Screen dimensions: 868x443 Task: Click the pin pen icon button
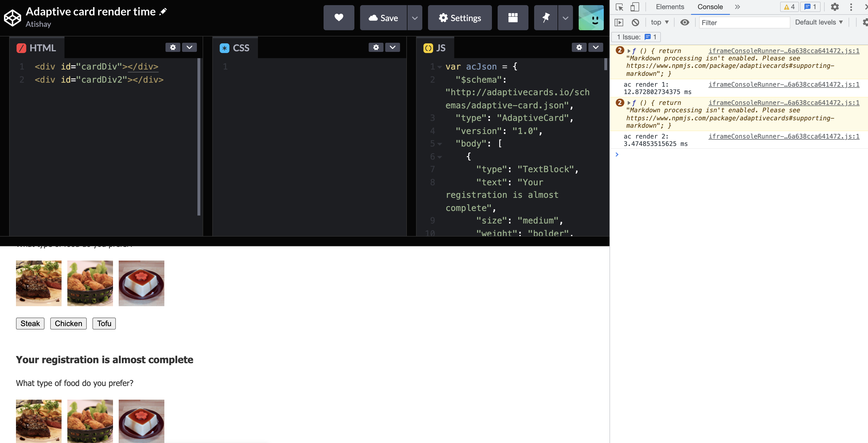click(x=546, y=17)
